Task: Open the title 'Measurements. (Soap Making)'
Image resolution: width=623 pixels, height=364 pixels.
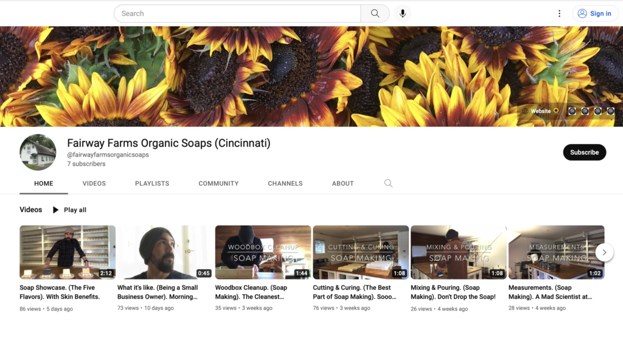Action: (x=550, y=292)
